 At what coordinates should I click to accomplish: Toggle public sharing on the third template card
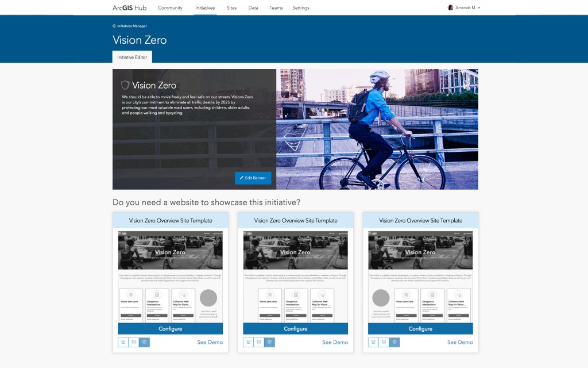(394, 342)
